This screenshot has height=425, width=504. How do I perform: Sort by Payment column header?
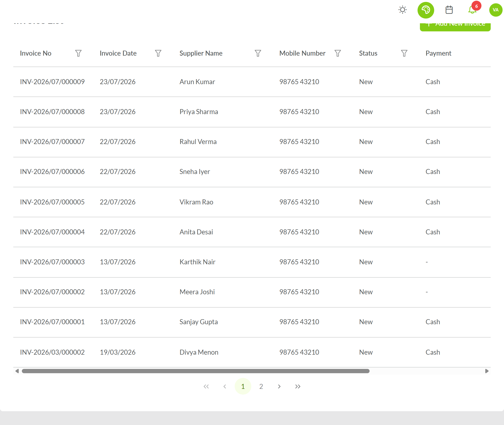click(438, 53)
